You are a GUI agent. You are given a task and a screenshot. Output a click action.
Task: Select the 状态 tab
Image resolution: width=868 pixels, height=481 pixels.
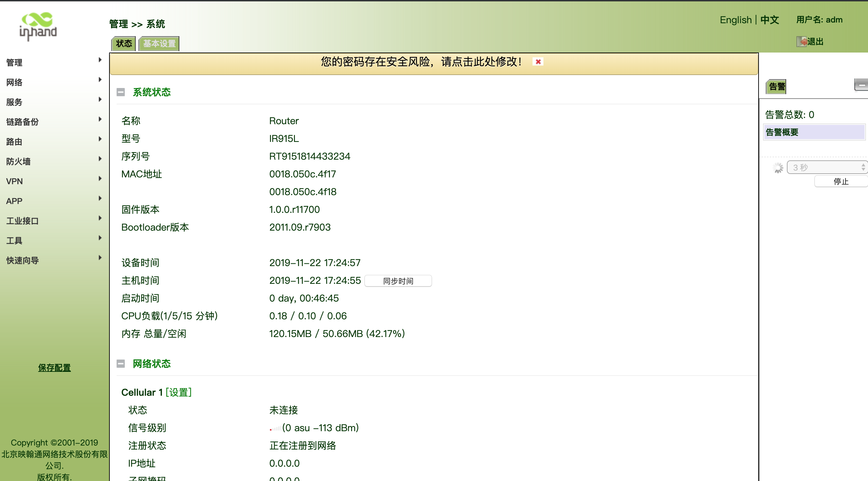pyautogui.click(x=124, y=44)
